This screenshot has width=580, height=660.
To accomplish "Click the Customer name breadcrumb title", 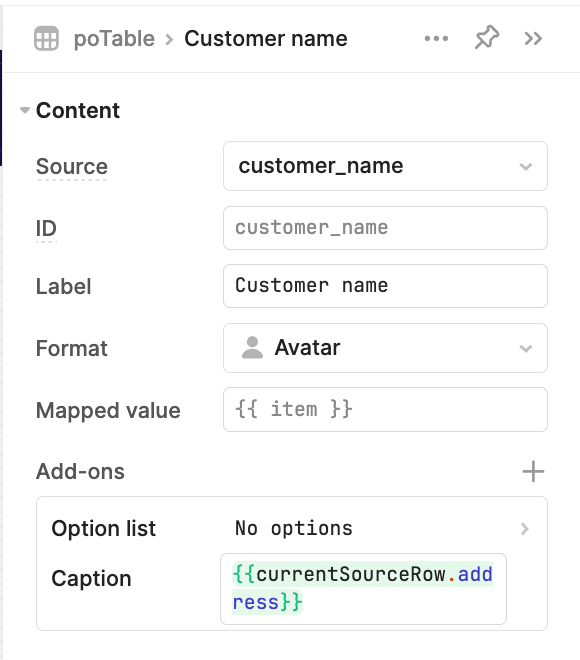I will click(x=266, y=39).
